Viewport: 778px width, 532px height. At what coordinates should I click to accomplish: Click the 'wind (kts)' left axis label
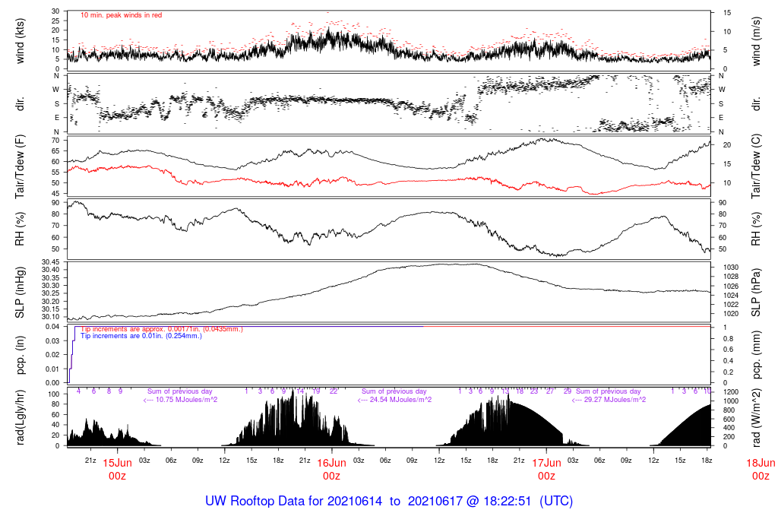coord(20,41)
